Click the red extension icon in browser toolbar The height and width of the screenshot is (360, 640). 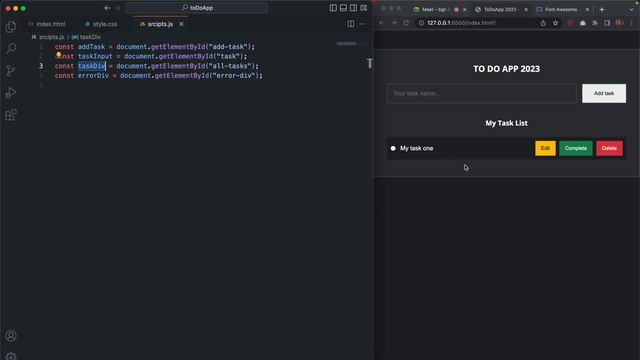(570, 23)
